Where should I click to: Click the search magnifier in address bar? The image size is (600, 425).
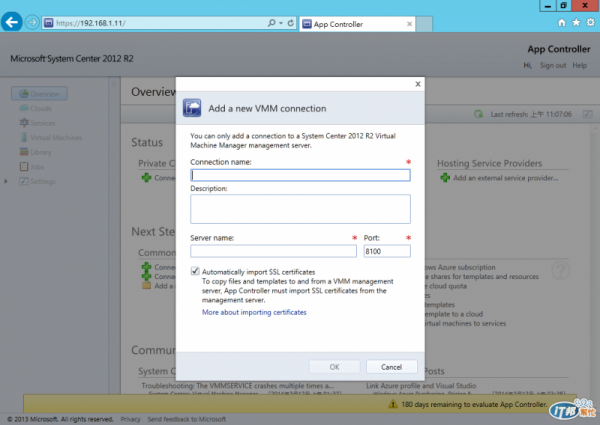[x=271, y=23]
